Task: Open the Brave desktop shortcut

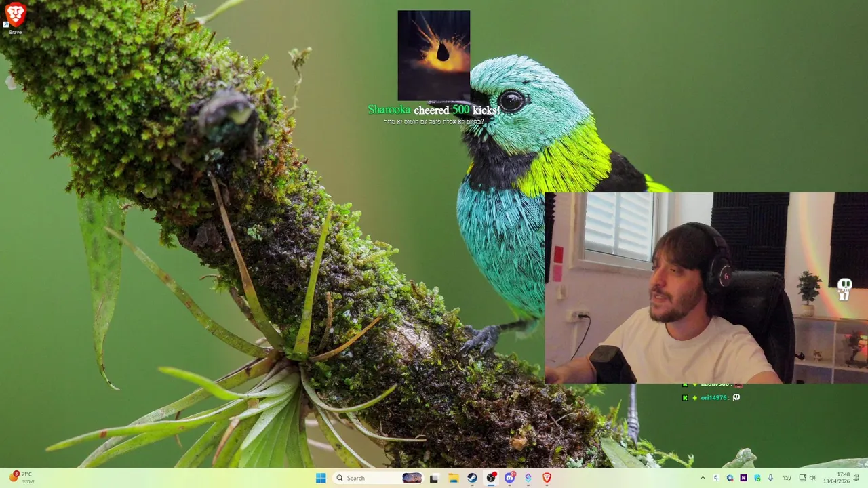Action: click(15, 18)
